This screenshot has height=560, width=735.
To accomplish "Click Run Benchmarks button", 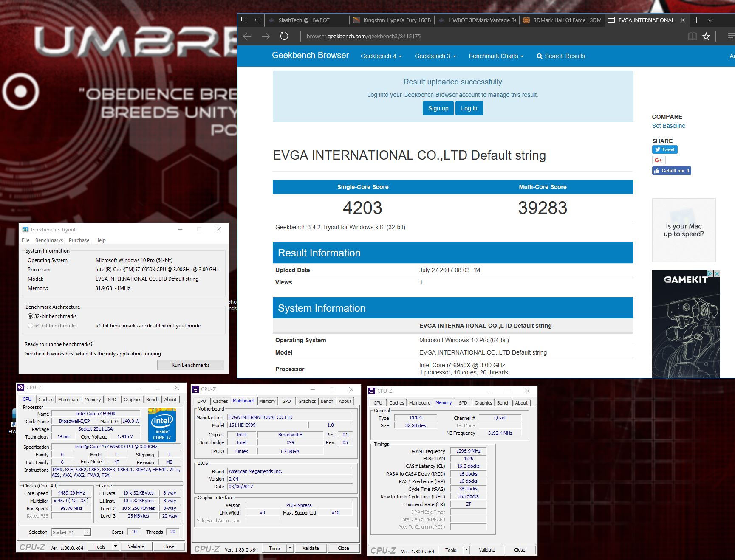I will pyautogui.click(x=190, y=365).
